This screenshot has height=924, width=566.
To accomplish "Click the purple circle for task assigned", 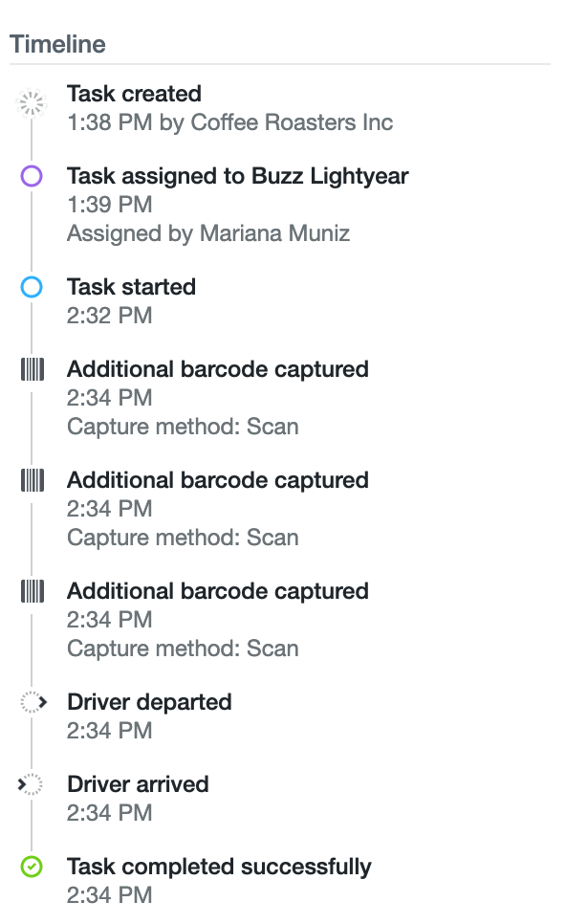I will (x=32, y=176).
